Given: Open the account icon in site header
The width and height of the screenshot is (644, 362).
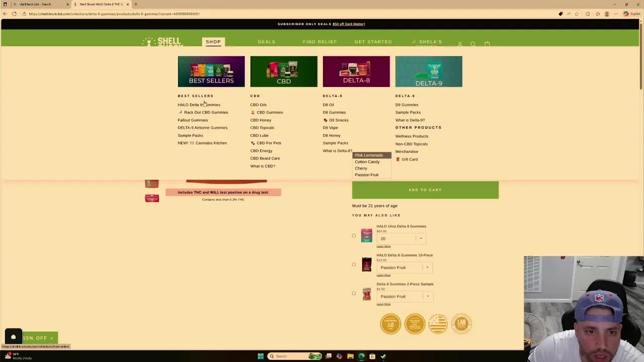Looking at the screenshot, I should (x=460, y=44).
